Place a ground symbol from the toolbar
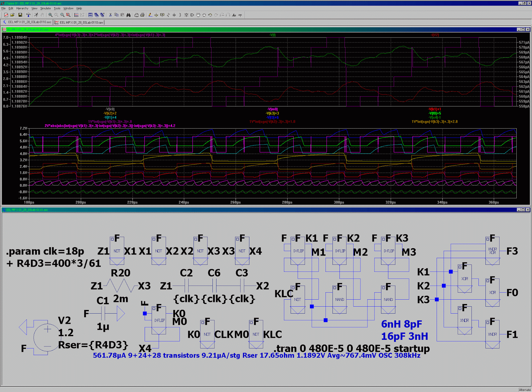532x392 pixels. click(156, 15)
